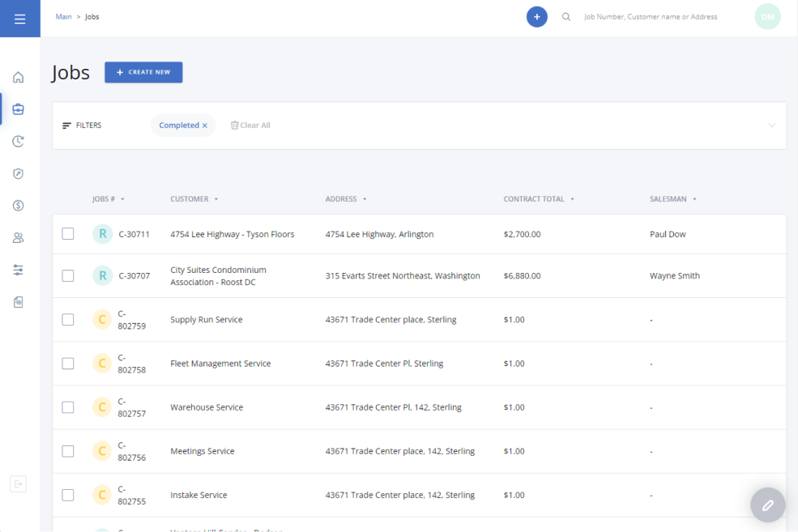Open the hamburger menu
Image resolution: width=798 pixels, height=532 pixels.
[x=19, y=19]
